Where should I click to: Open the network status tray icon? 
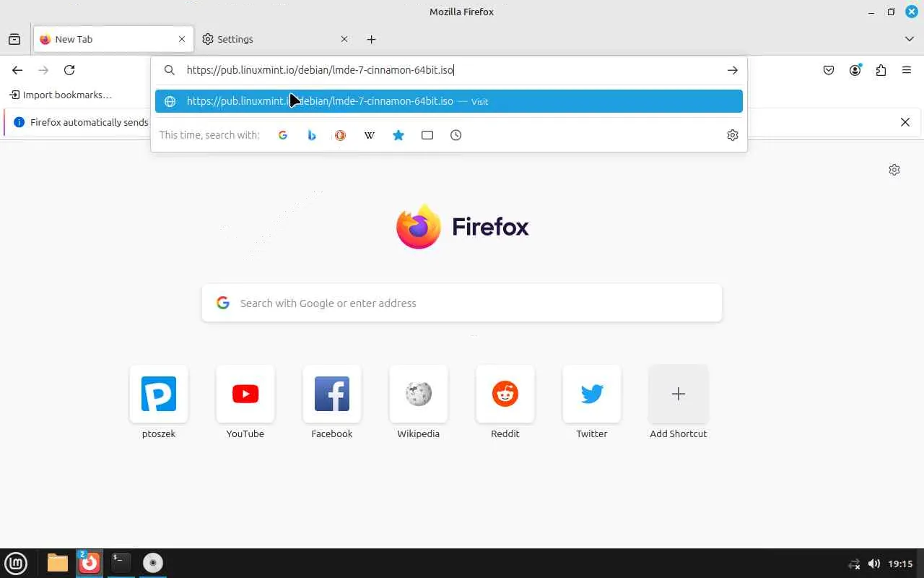coord(854,564)
